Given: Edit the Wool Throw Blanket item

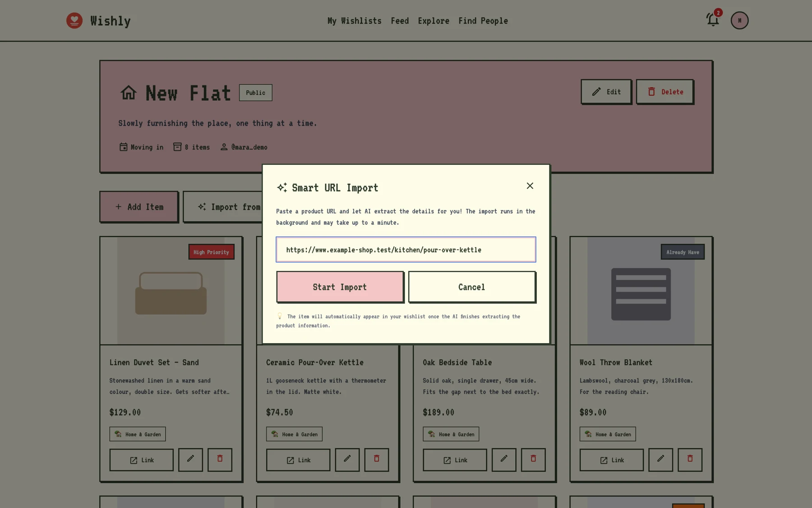Looking at the screenshot, I should tap(660, 460).
